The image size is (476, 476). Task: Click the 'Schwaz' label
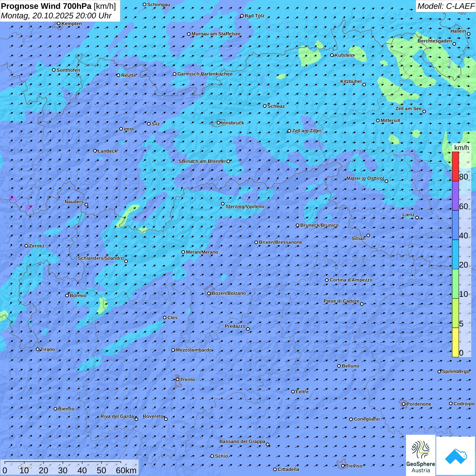[276, 106]
